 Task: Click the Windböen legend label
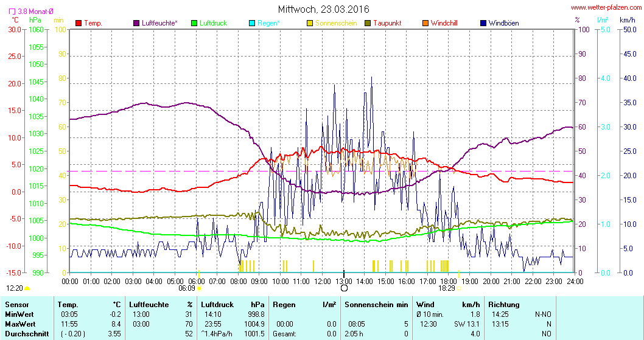point(503,23)
